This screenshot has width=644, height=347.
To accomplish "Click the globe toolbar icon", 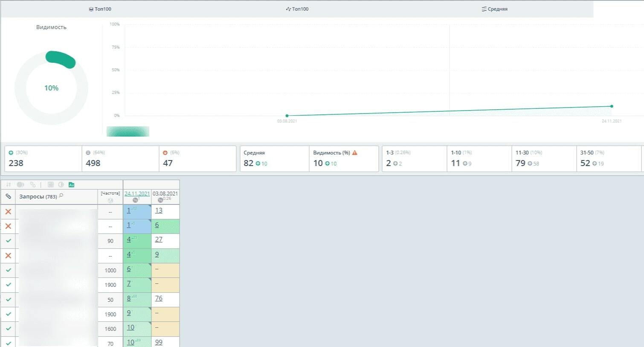I will pyautogui.click(x=20, y=185).
